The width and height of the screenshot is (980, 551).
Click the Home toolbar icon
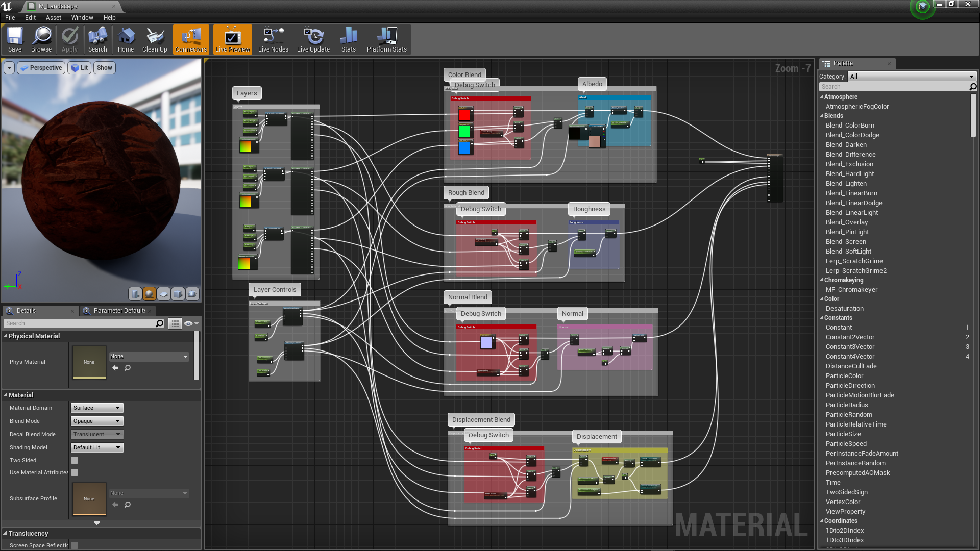(x=126, y=39)
